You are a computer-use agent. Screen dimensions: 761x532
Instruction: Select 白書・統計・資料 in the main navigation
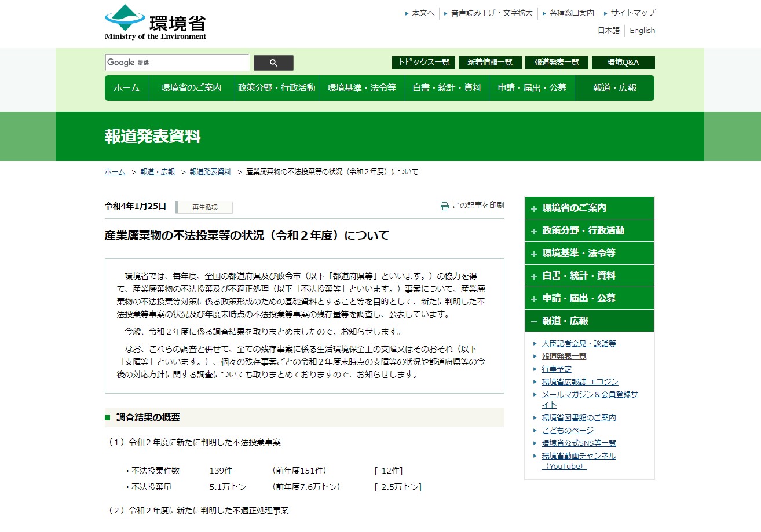(447, 88)
